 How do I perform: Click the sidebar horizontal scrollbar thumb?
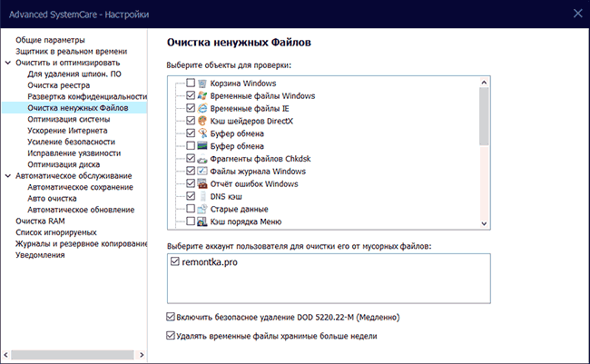pyautogui.click(x=73, y=355)
